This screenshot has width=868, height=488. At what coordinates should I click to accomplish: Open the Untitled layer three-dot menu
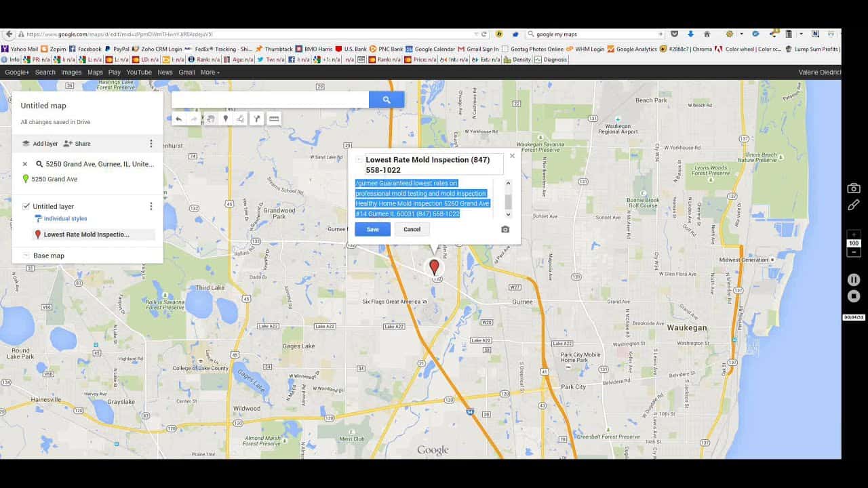(151, 206)
